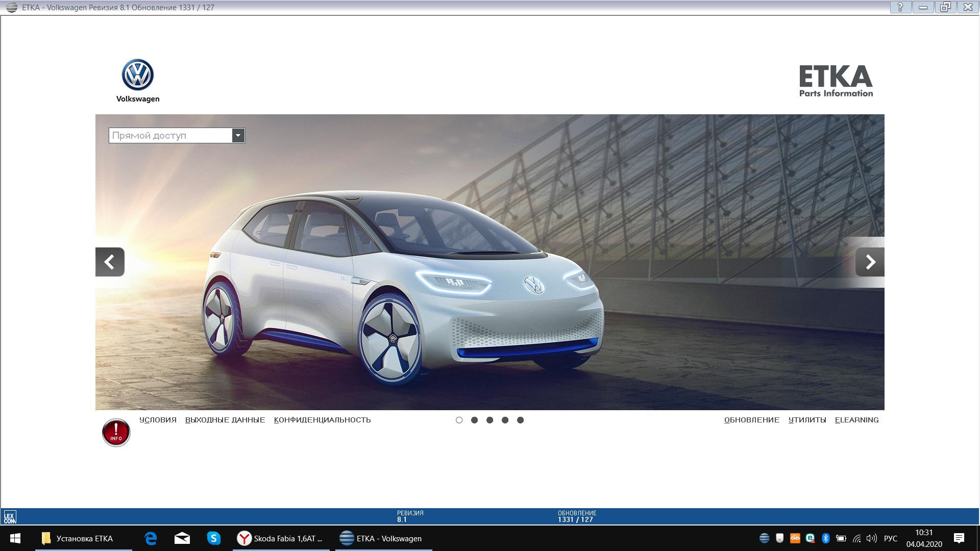The image size is (980, 551).
Task: Click the red INFO icon
Action: point(116,433)
